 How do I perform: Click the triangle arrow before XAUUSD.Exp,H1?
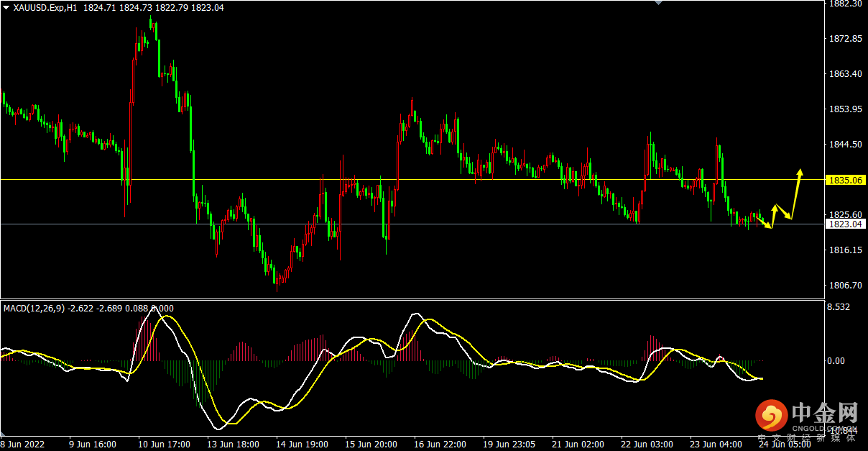click(x=6, y=7)
